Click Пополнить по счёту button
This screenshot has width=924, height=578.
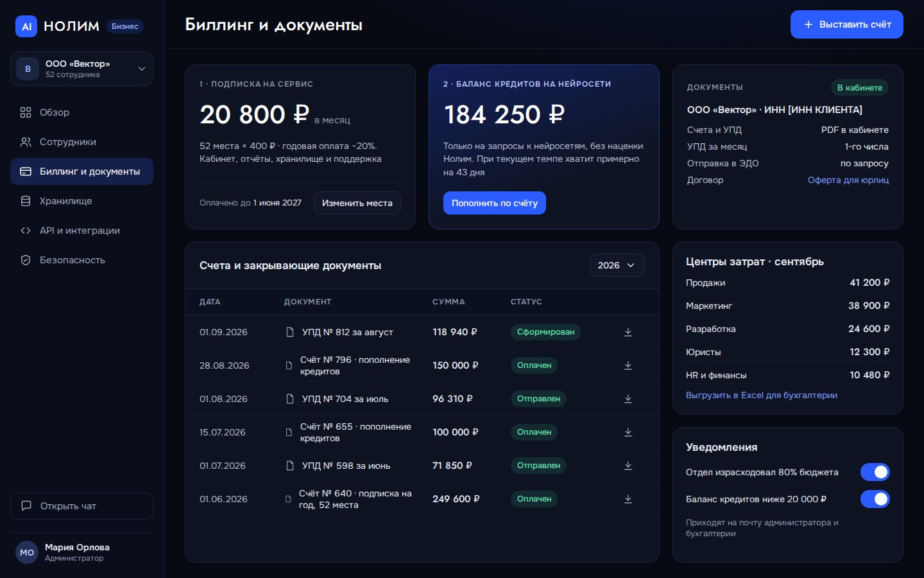[494, 203]
